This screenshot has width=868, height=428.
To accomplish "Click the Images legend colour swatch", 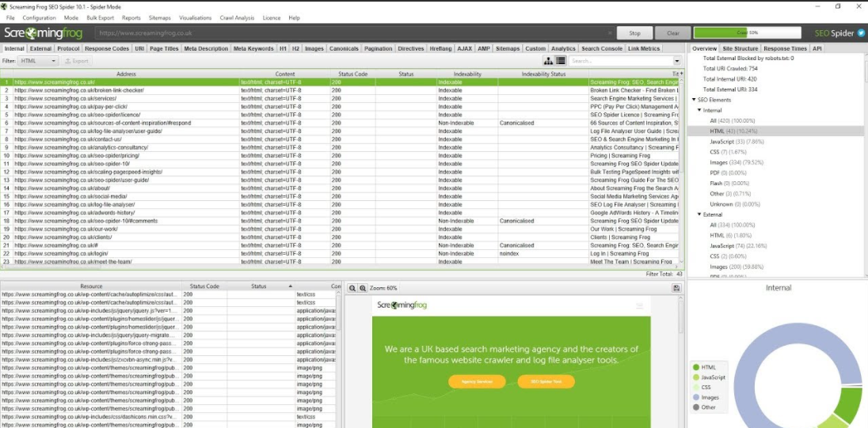I will (695, 397).
